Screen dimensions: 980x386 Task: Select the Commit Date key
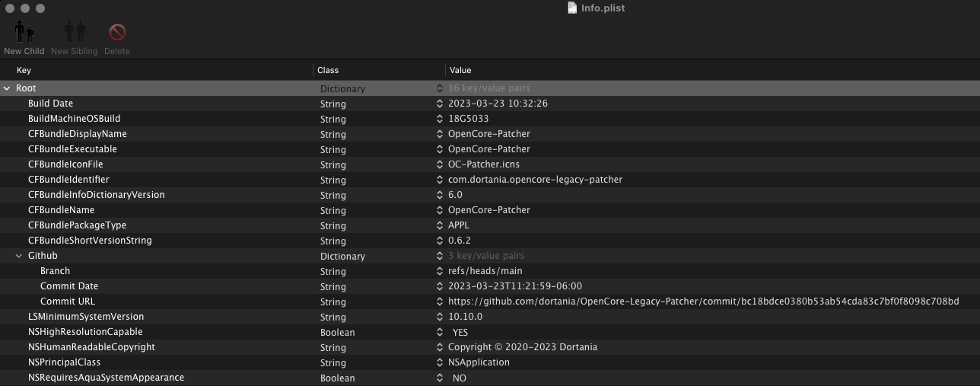tap(69, 286)
